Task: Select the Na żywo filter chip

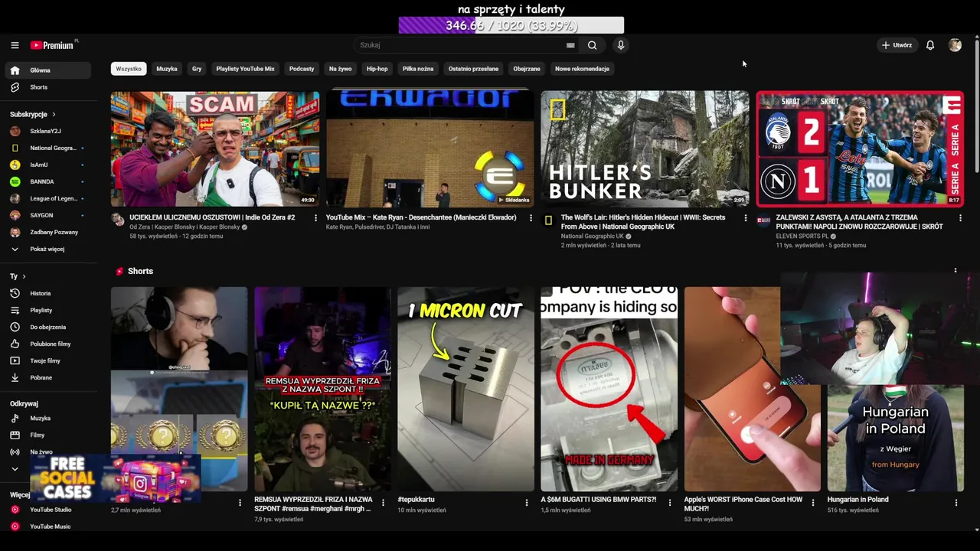Action: (x=341, y=69)
